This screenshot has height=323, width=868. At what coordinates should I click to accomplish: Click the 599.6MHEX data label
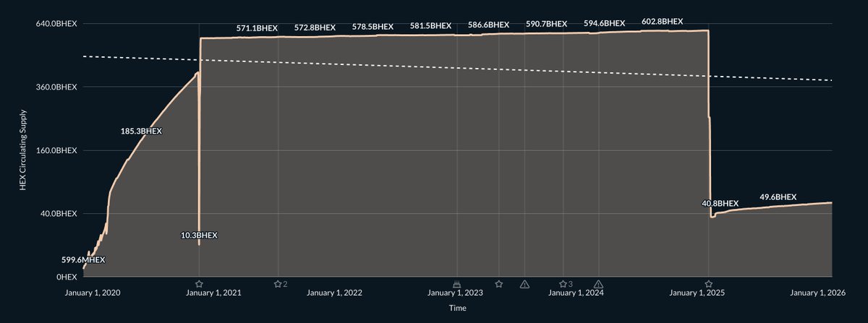coord(82,259)
